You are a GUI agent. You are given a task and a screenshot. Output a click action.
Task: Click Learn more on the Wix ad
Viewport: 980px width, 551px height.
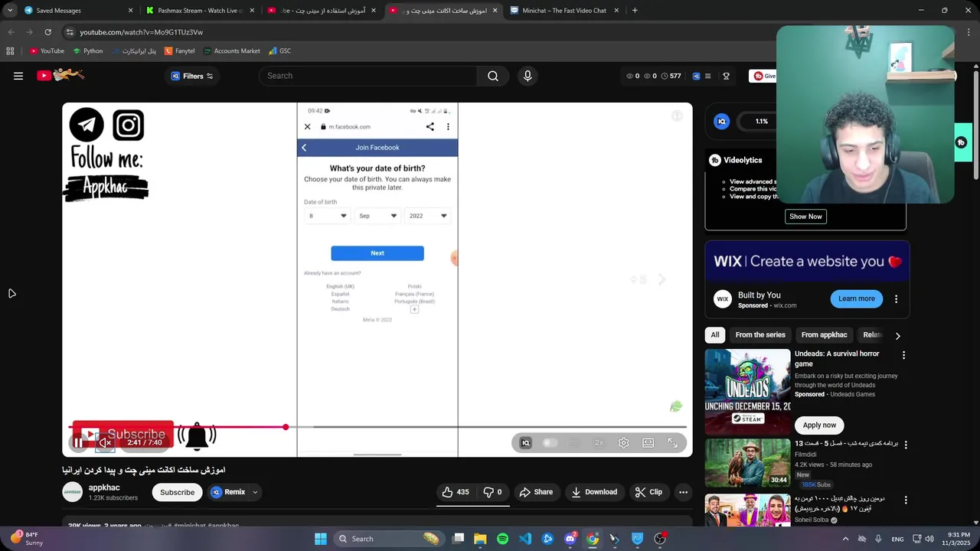856,298
